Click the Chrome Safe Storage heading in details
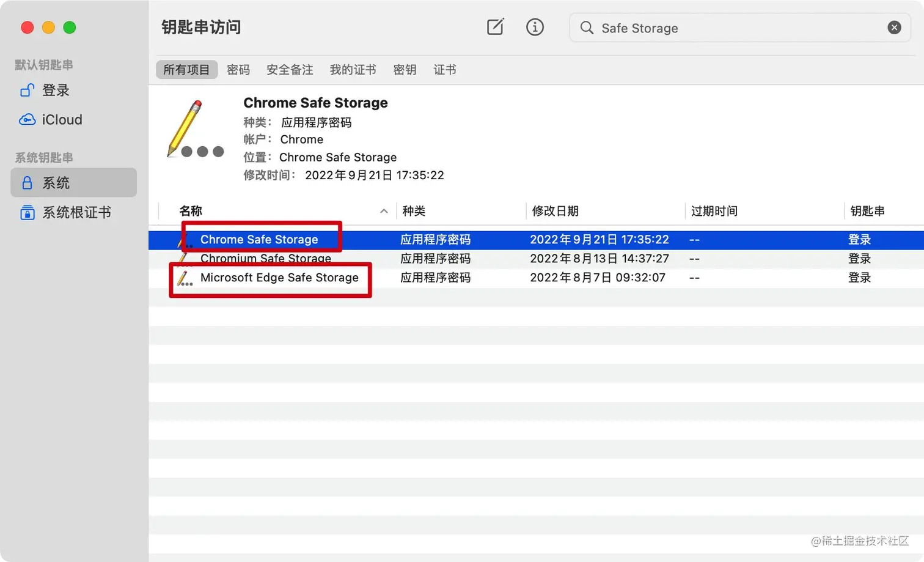 315,103
